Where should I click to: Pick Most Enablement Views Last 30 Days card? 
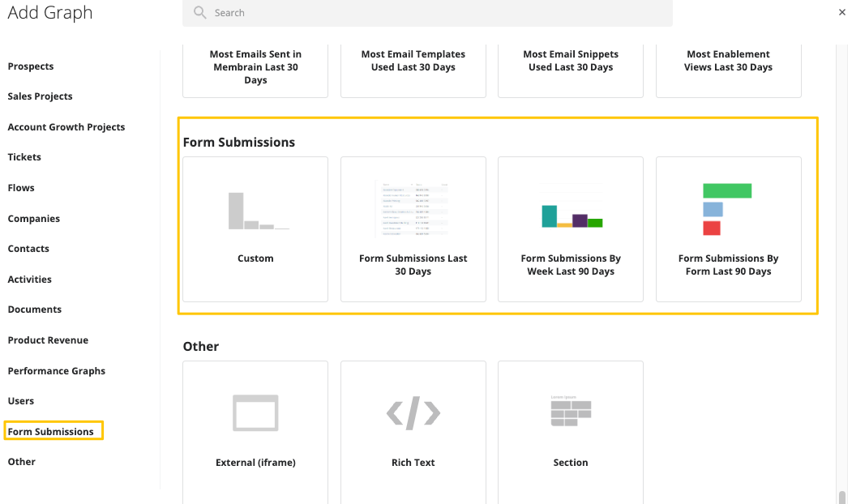[x=728, y=70]
